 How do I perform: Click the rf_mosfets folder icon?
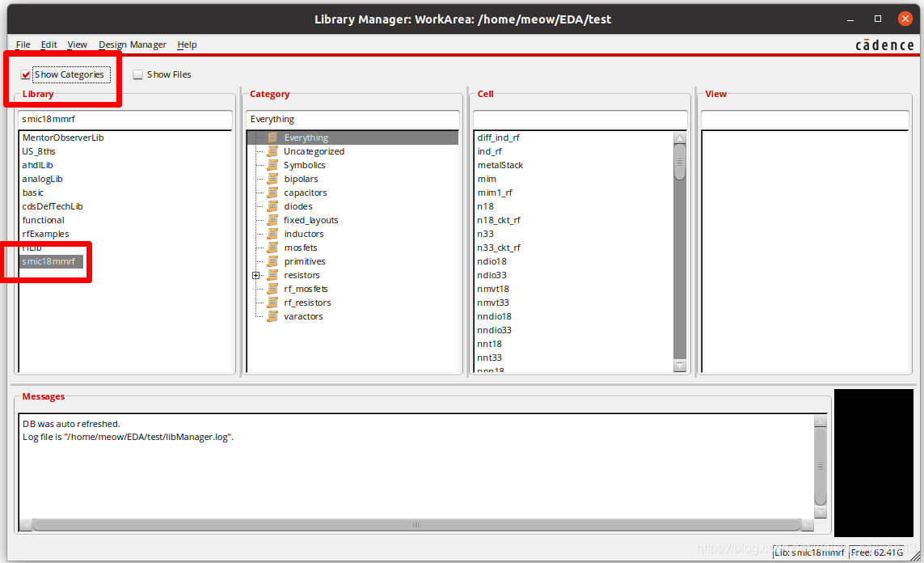click(x=272, y=289)
